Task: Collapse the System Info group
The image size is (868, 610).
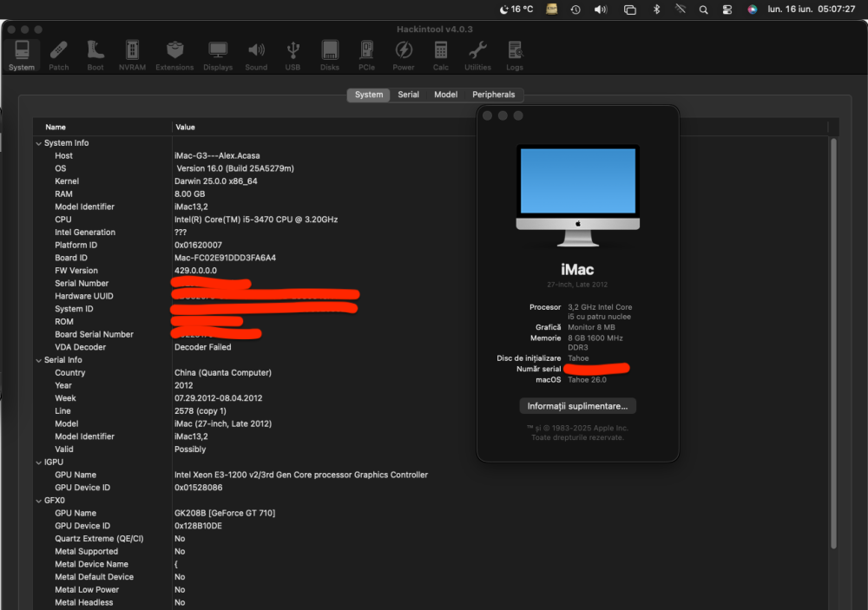Action: [39, 143]
